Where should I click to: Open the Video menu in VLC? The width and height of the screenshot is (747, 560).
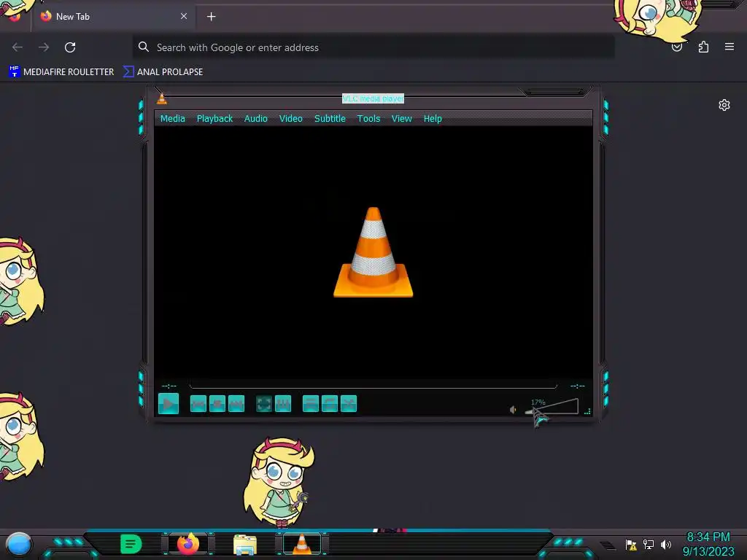(290, 119)
